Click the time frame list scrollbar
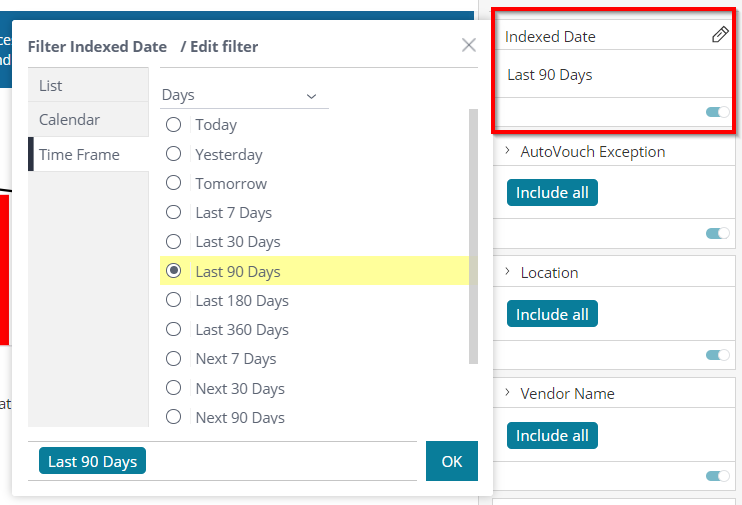Image resolution: width=742 pixels, height=505 pixels. click(473, 237)
